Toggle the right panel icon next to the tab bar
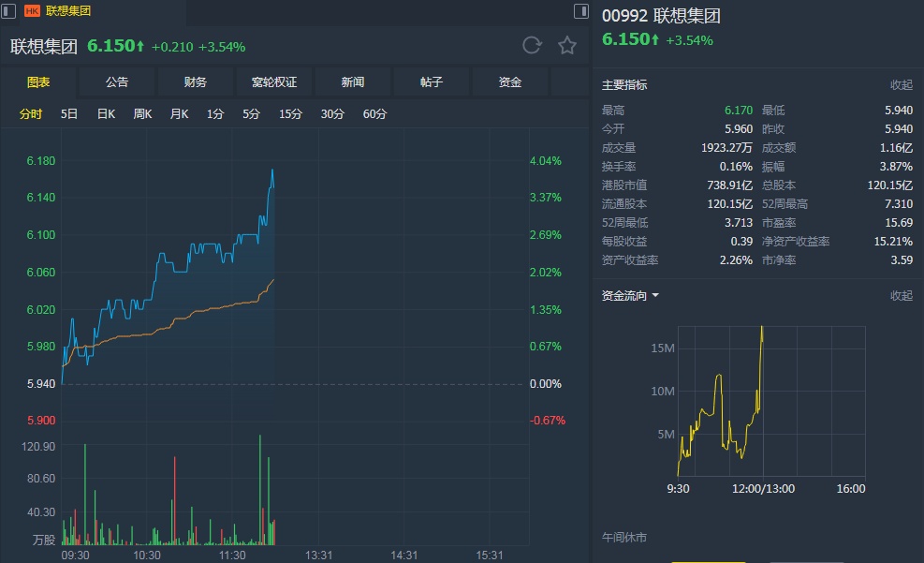Image resolution: width=924 pixels, height=563 pixels. coord(581,11)
